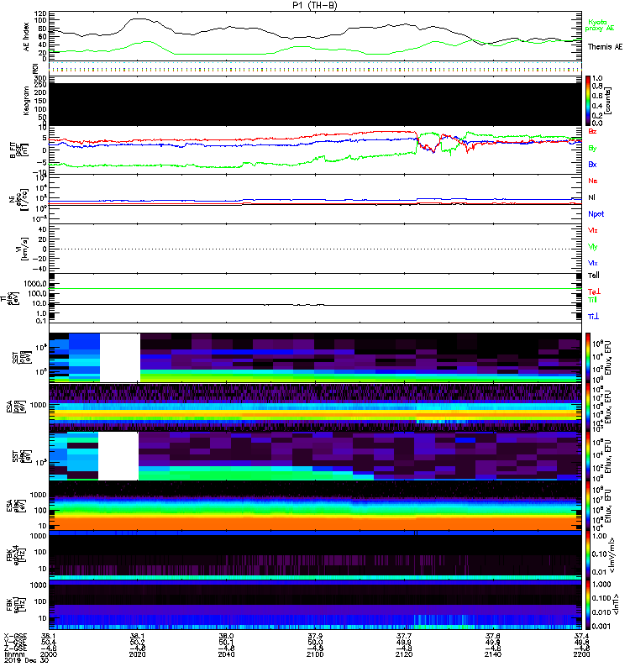Screen dimensions: 630x672
Task: Click the Keogram counts color bar
Action: pos(588,101)
